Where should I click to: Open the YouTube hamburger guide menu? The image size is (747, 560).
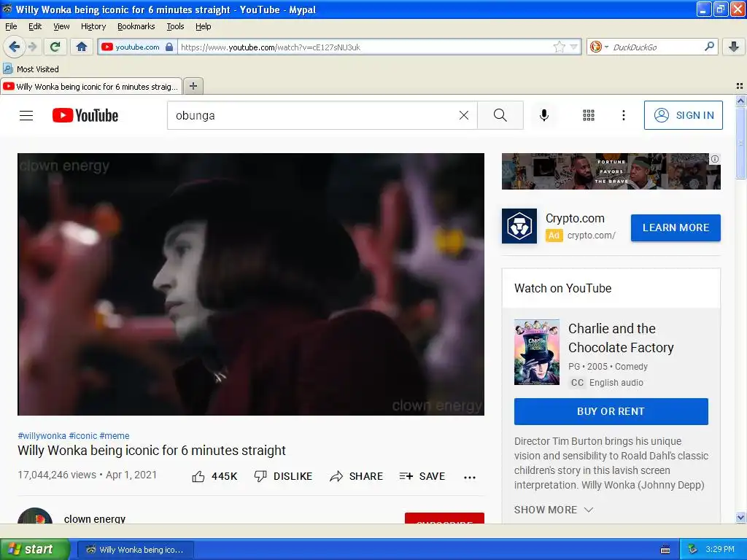tap(26, 115)
